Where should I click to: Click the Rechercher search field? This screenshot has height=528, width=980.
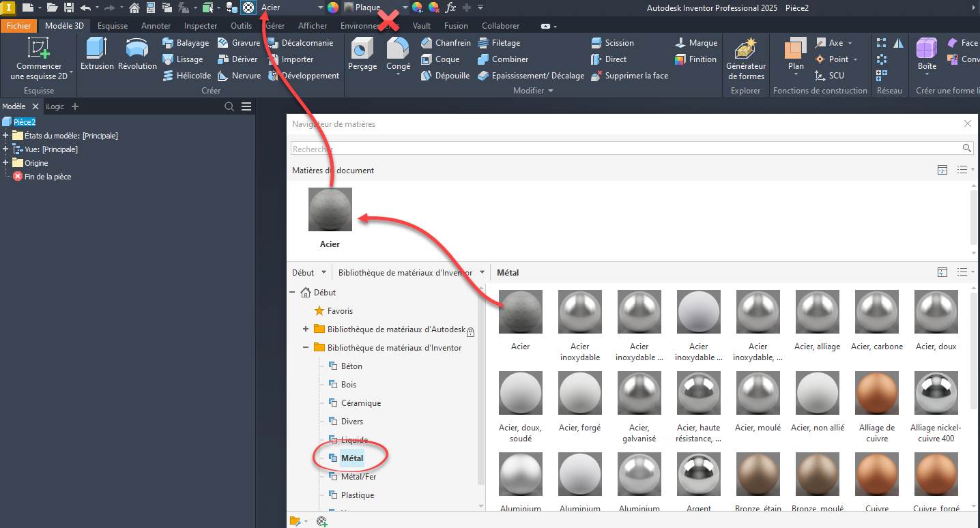coord(624,149)
